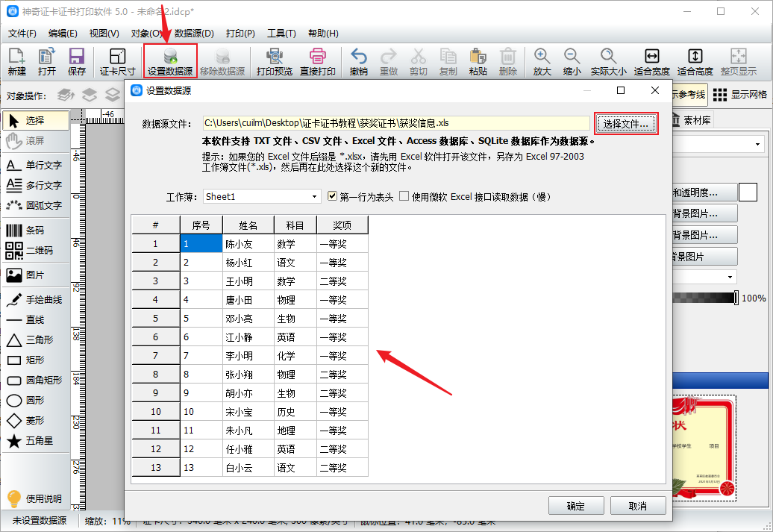Viewport: 773px width, 532px height.
Task: Click the 放大 zoom in icon
Action: (x=542, y=62)
